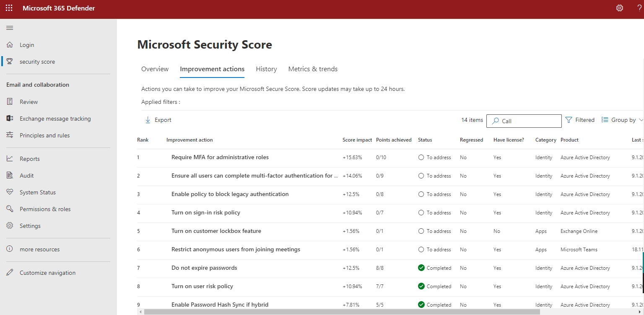Click the Export button label
This screenshot has width=644, height=315.
163,120
